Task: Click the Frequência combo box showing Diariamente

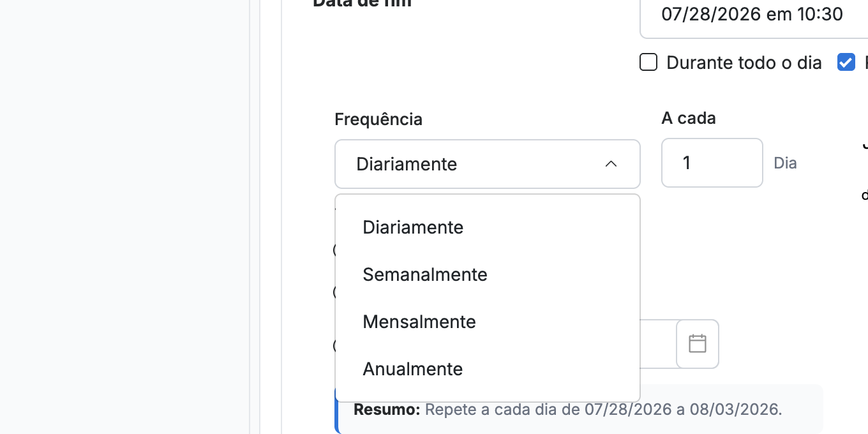Action: coord(488,164)
